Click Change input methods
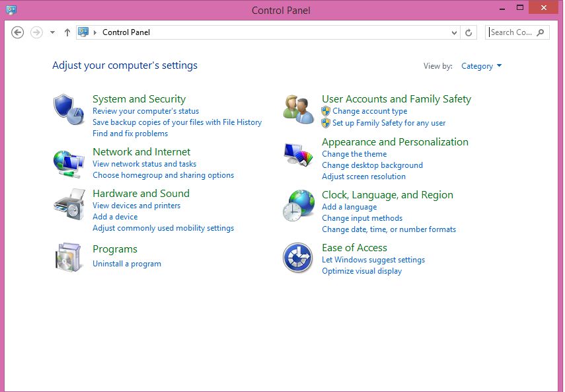Viewport: 565px width, 392px height. click(x=362, y=218)
